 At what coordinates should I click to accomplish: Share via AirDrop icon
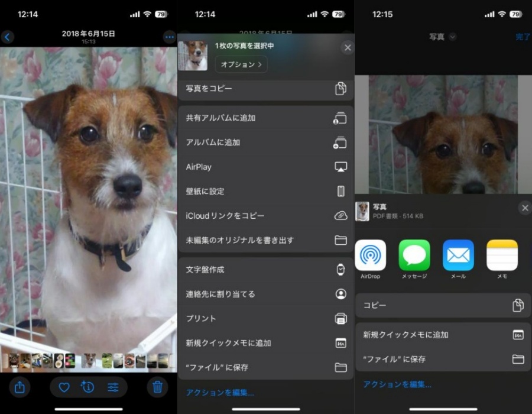371,255
